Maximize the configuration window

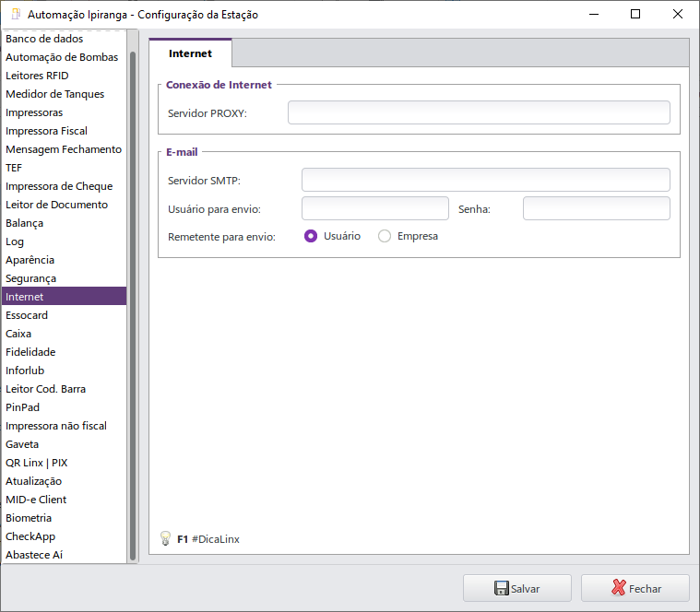(x=635, y=14)
